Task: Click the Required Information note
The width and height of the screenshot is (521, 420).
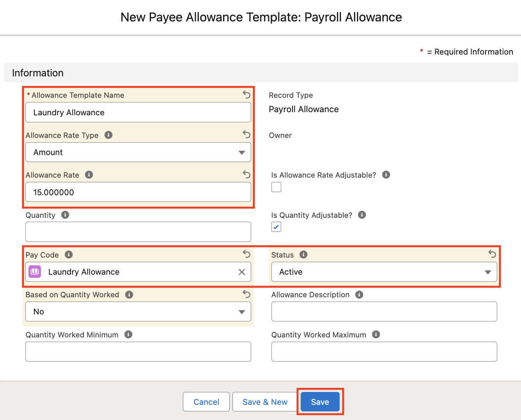Action: point(466,52)
